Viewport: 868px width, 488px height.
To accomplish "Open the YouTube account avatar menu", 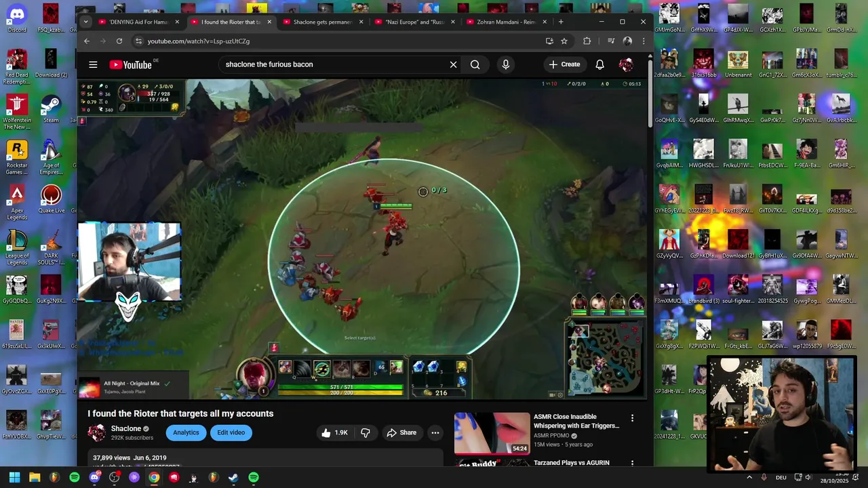I will [x=626, y=64].
